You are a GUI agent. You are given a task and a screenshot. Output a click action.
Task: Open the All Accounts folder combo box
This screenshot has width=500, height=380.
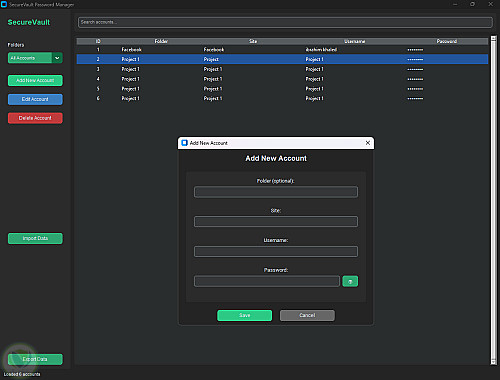click(x=35, y=58)
